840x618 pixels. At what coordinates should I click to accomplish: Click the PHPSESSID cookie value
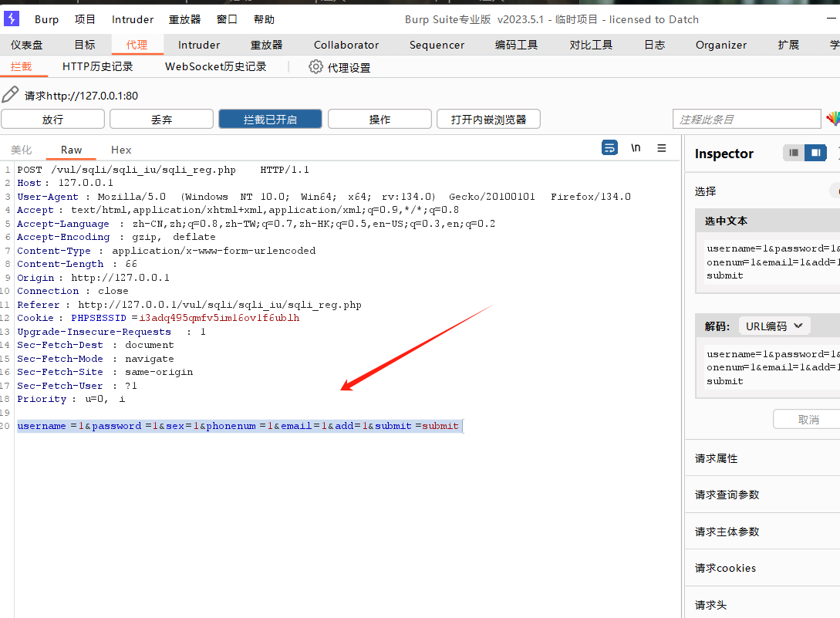tap(219, 318)
